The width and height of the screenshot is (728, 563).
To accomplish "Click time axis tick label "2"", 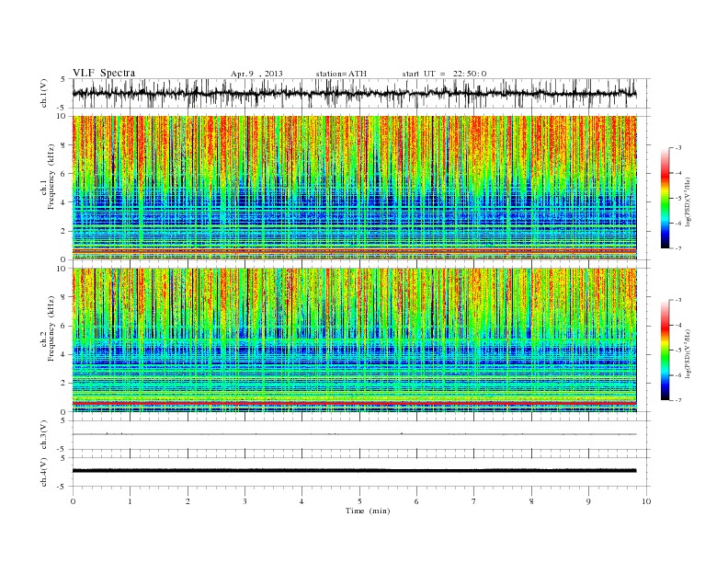I will 188,501.
